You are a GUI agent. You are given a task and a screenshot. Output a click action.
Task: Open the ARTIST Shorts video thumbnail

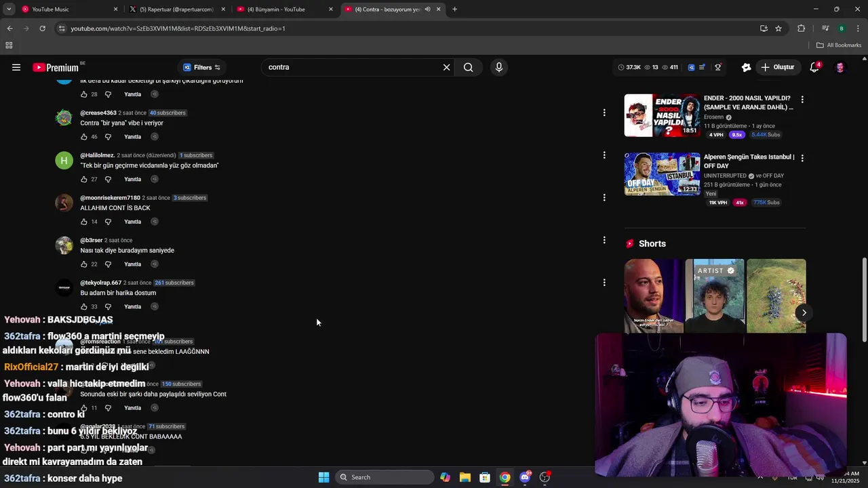click(x=715, y=296)
